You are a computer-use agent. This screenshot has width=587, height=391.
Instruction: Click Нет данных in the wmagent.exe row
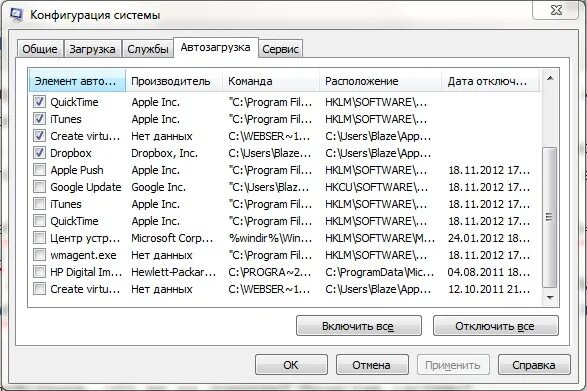(x=162, y=255)
